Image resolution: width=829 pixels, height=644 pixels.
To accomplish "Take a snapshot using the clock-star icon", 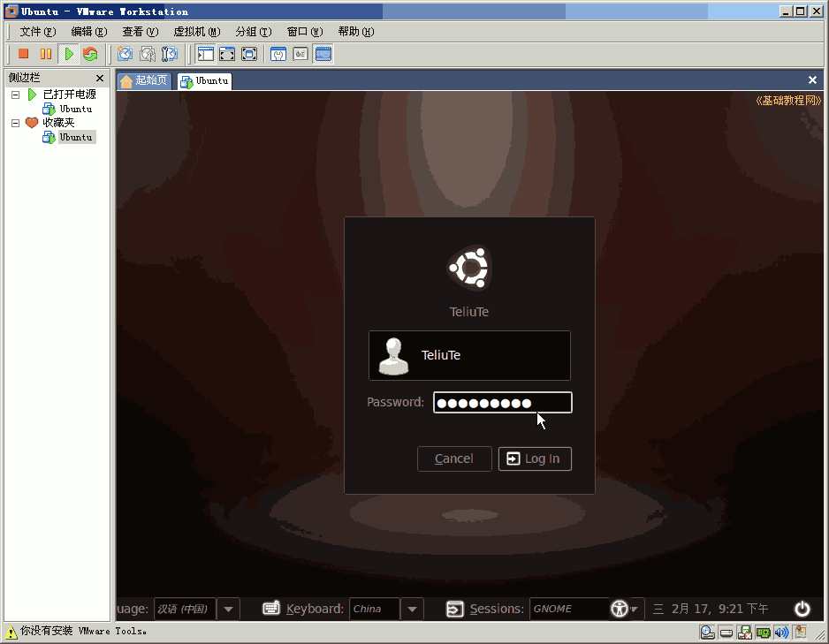I will point(125,54).
